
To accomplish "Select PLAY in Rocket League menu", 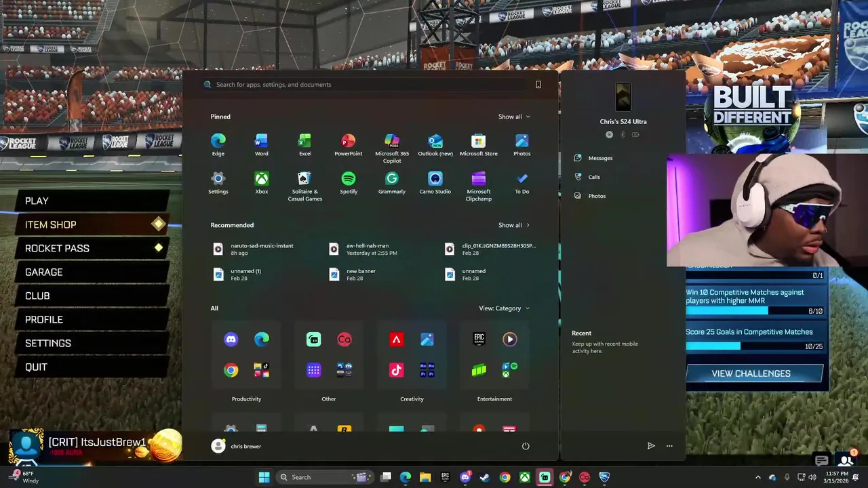I will [x=92, y=201].
